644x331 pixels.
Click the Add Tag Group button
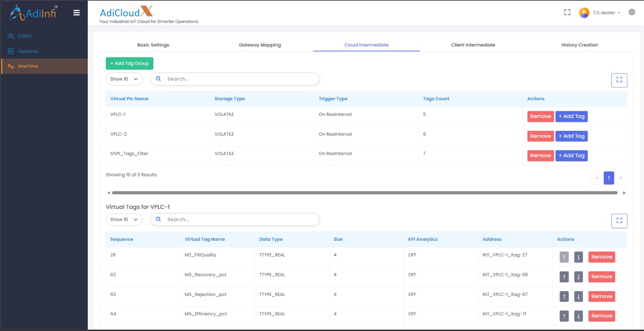click(129, 63)
